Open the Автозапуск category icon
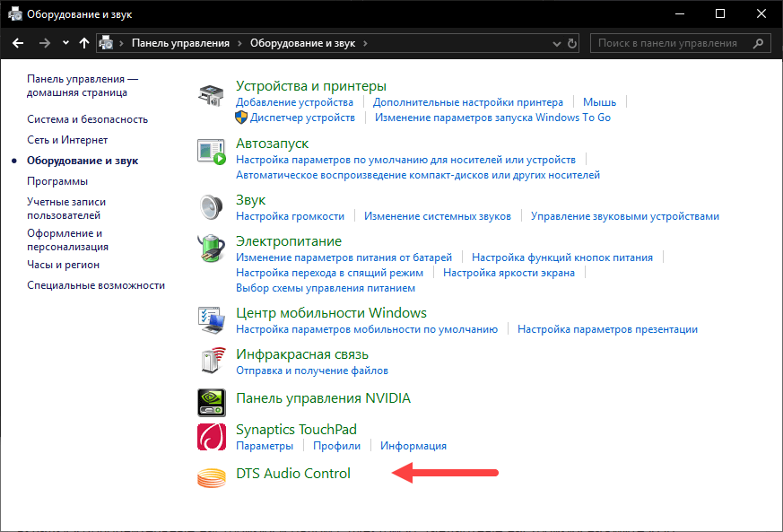 pyautogui.click(x=212, y=152)
